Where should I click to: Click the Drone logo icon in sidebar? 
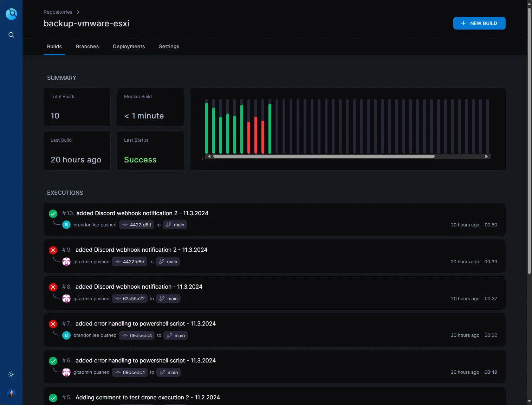11,14
